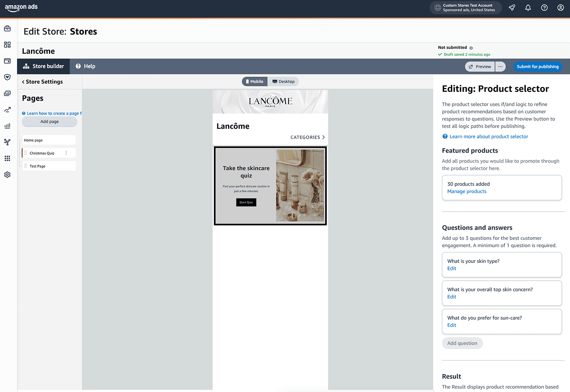The height and width of the screenshot is (392, 570).
Task: Click the Christmas Quiz drag handle
Action: [26, 153]
